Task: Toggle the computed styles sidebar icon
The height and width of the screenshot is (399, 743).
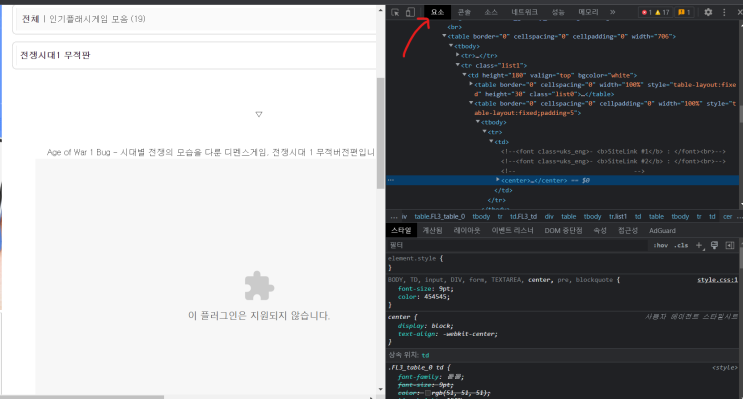Action: [730, 245]
